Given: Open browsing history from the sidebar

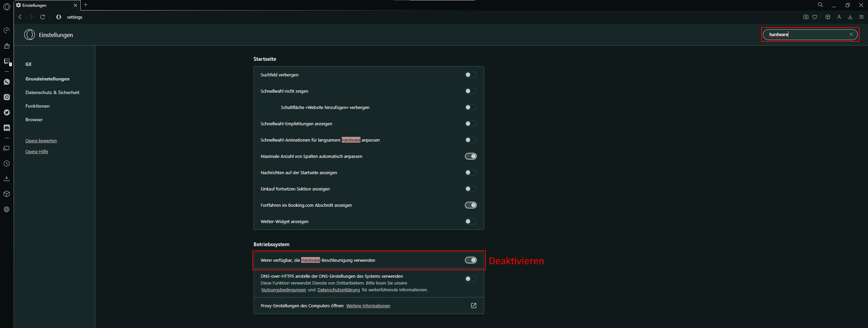Looking at the screenshot, I should (x=7, y=163).
